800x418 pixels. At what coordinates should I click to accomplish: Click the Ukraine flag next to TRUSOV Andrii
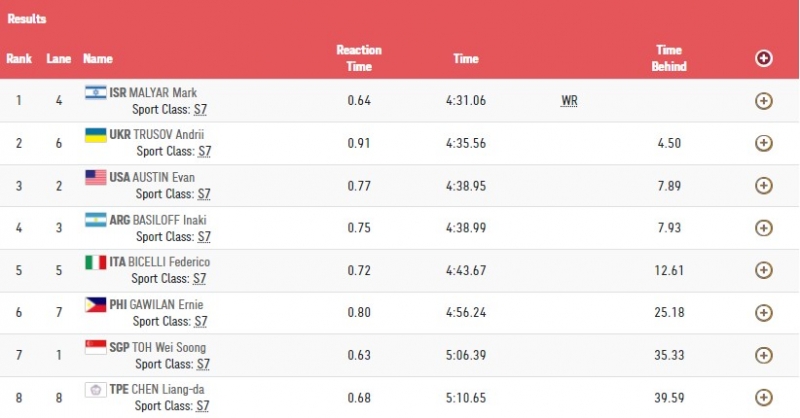[x=96, y=134]
